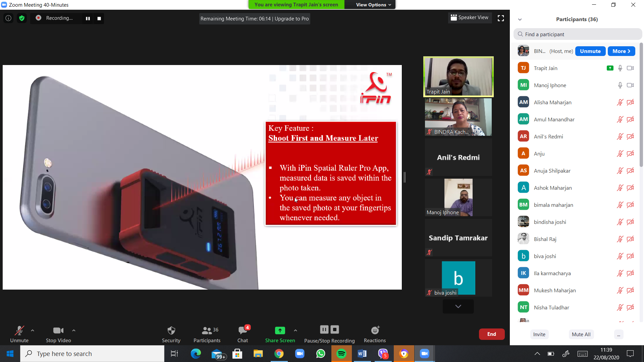Open Spotify from the taskbar

[x=341, y=354]
